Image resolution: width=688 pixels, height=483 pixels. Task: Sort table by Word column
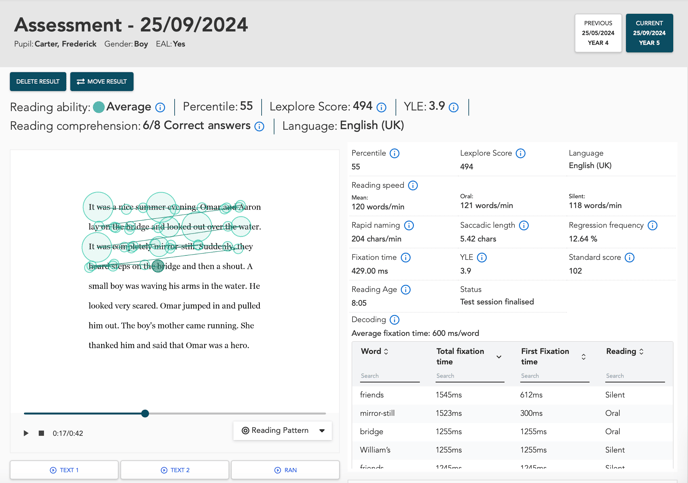point(386,351)
